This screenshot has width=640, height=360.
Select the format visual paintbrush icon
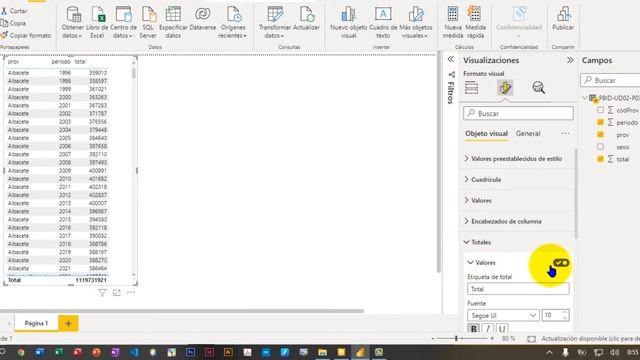point(505,88)
